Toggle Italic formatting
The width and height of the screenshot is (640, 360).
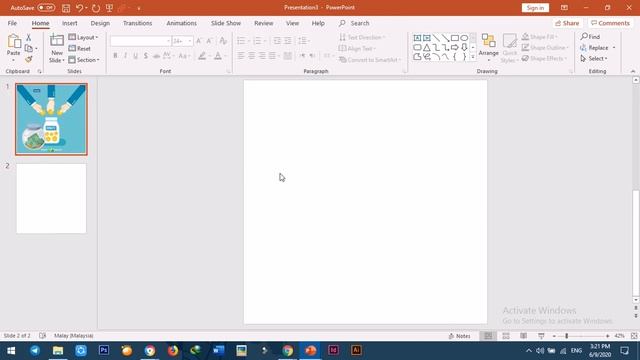click(x=125, y=56)
